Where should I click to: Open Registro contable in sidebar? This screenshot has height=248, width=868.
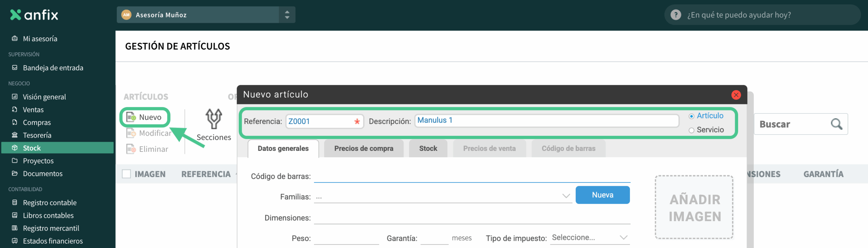50,203
